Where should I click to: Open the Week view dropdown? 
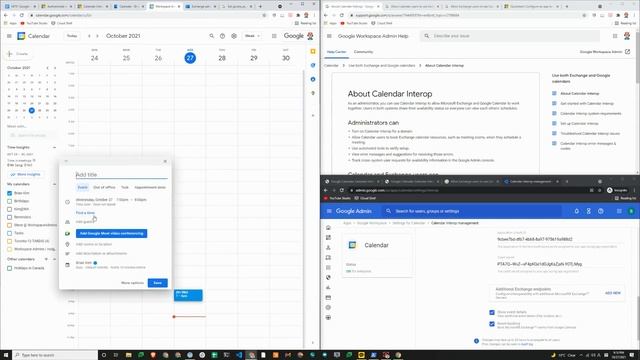(252, 36)
